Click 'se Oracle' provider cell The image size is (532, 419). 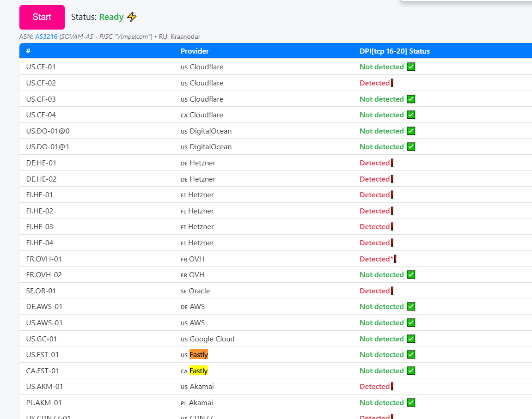[x=195, y=291]
